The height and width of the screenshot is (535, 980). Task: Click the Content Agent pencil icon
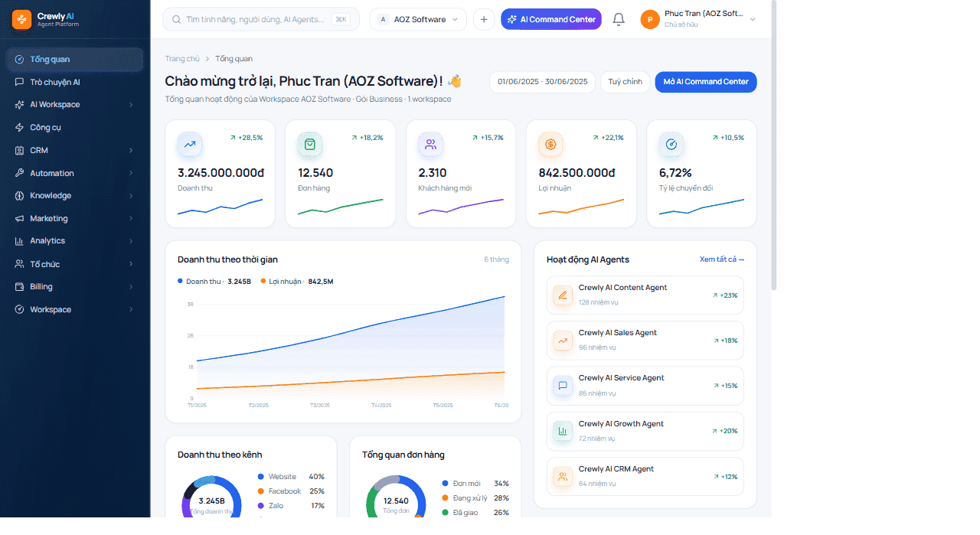click(x=563, y=295)
